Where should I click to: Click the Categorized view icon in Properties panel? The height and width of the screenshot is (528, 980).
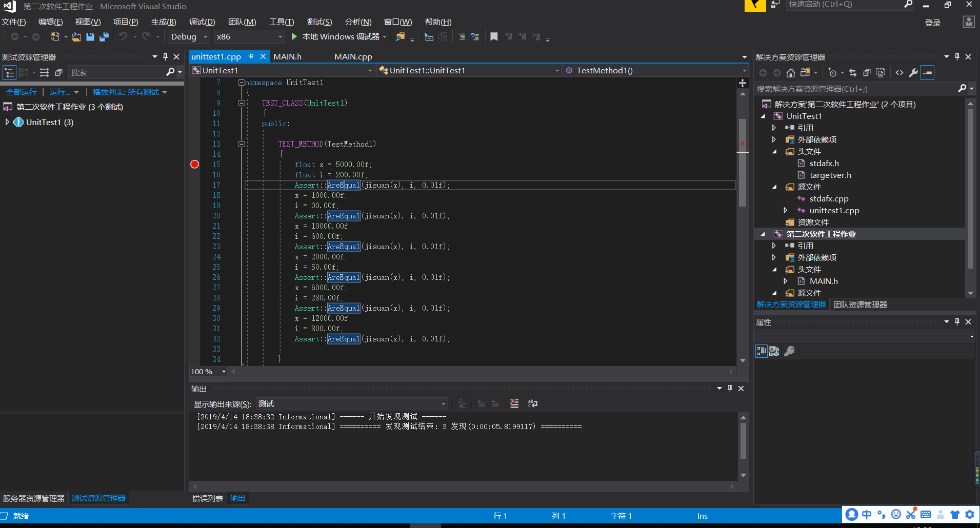click(762, 351)
